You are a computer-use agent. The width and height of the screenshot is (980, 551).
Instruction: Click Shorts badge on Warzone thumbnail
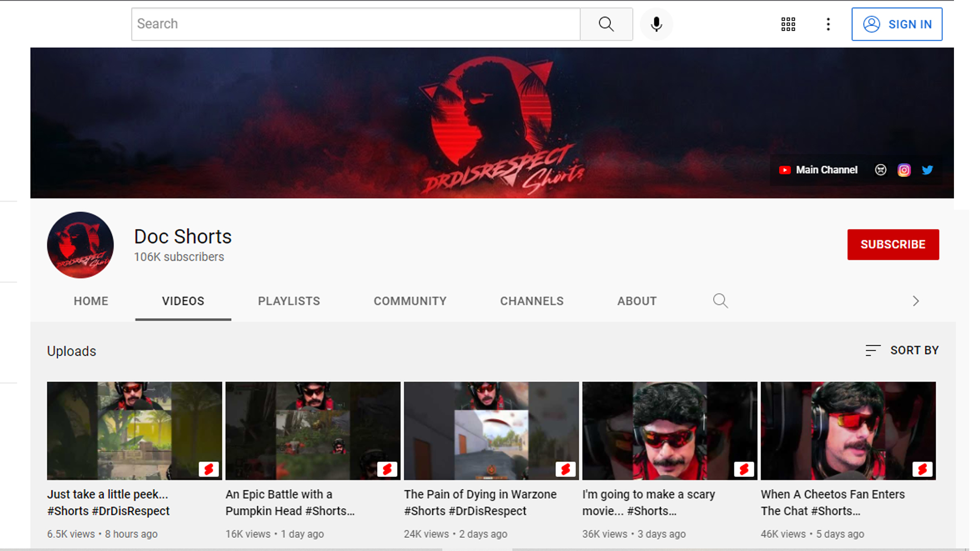566,469
